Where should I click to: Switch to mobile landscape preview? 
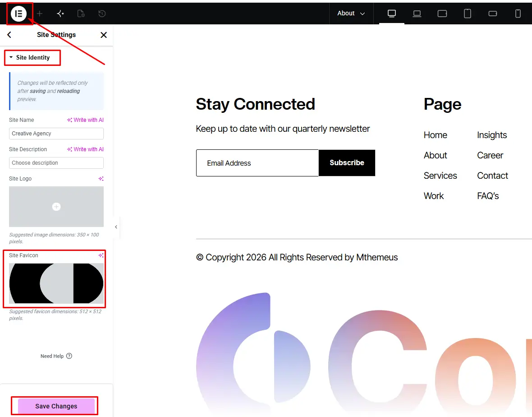(493, 14)
